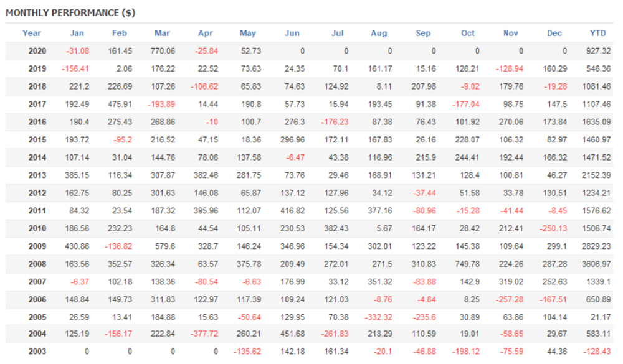623x364 pixels.
Task: Click the Dec column header
Action: pyautogui.click(x=554, y=33)
